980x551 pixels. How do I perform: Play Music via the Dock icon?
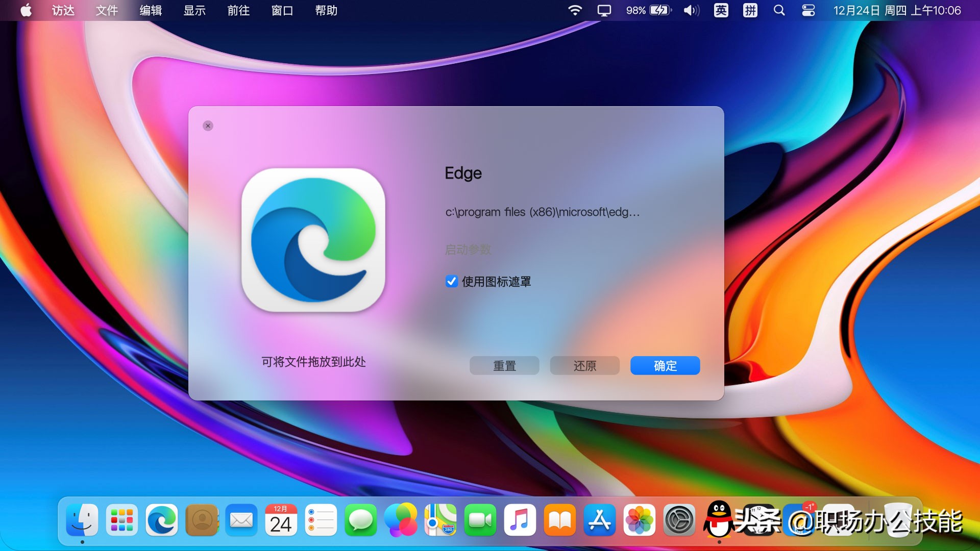click(x=520, y=520)
